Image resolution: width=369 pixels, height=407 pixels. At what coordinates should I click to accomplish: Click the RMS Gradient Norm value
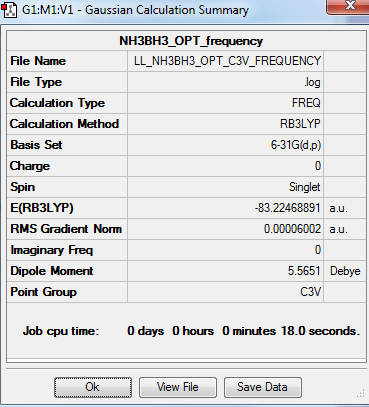225,229
